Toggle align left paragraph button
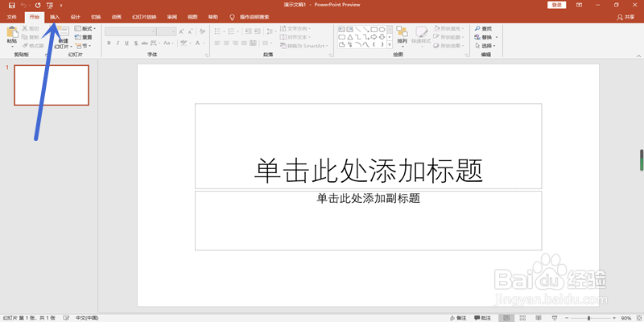Viewport: 644px width, 322px height. point(217,43)
